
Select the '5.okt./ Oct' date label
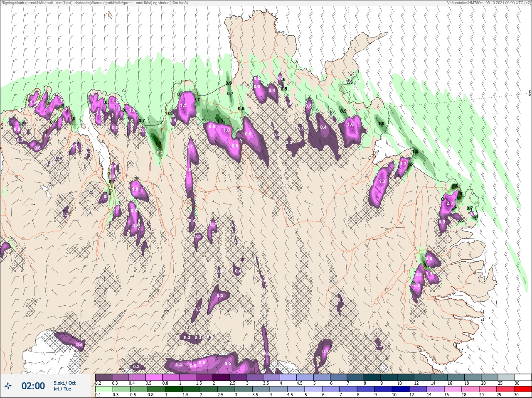64,383
